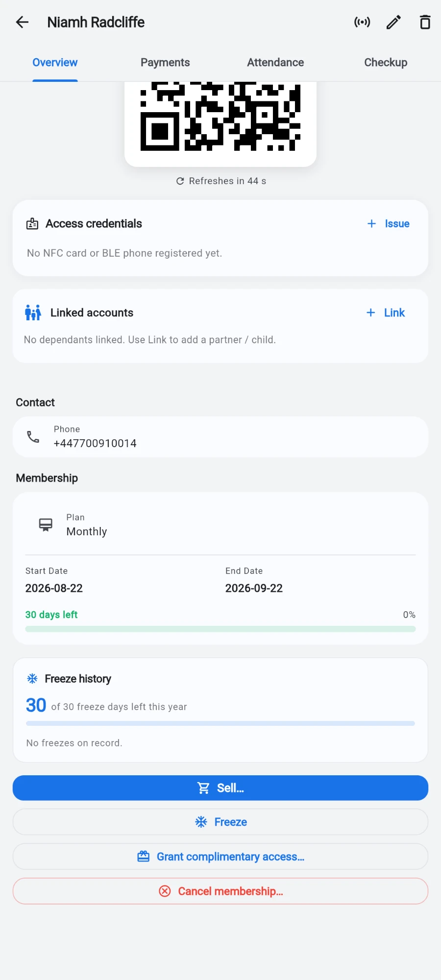Freeze this membership
The image size is (441, 980).
coord(220,822)
